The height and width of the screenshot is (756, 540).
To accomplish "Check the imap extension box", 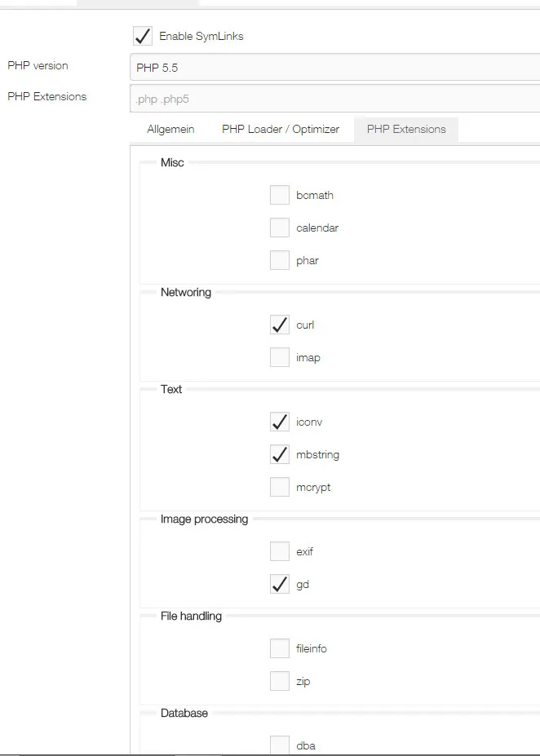I will [280, 357].
